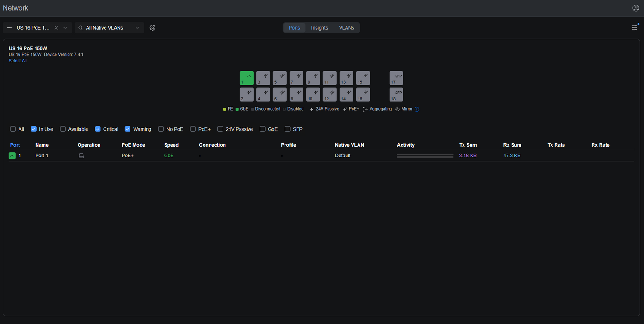Sort by the Tx Sum column header
The image size is (644, 324).
pos(468,145)
